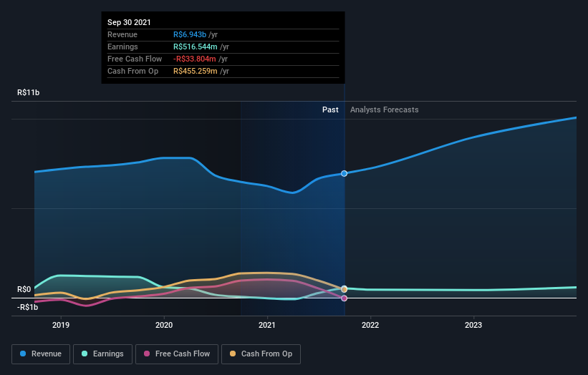
Task: Toggle the Free Cash Flow legend button
Action: 177,354
